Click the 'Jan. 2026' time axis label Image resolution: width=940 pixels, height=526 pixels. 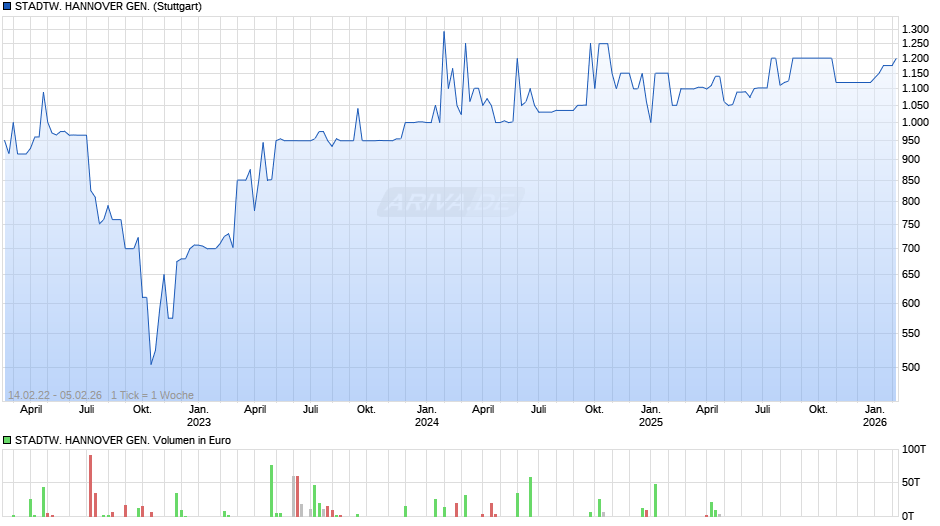click(875, 416)
